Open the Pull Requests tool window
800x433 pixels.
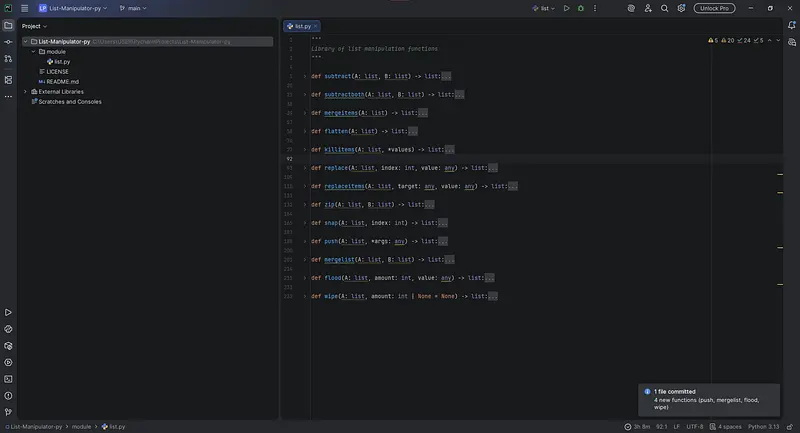pos(8,60)
